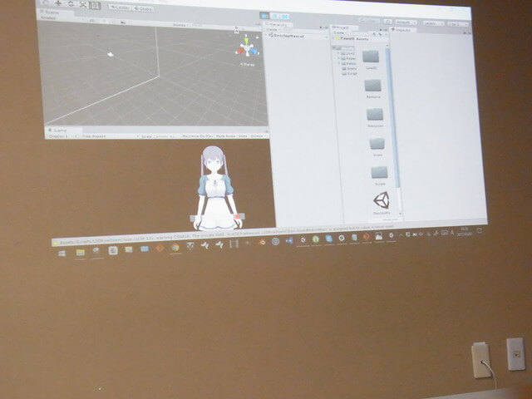Open File Explorer from the taskbar
This screenshot has width=532, height=399.
(80, 253)
